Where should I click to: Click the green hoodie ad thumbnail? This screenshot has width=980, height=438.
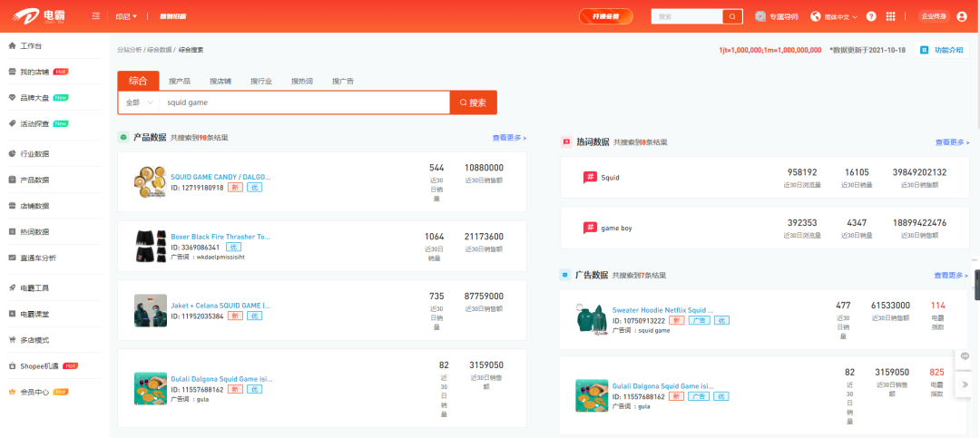click(592, 319)
